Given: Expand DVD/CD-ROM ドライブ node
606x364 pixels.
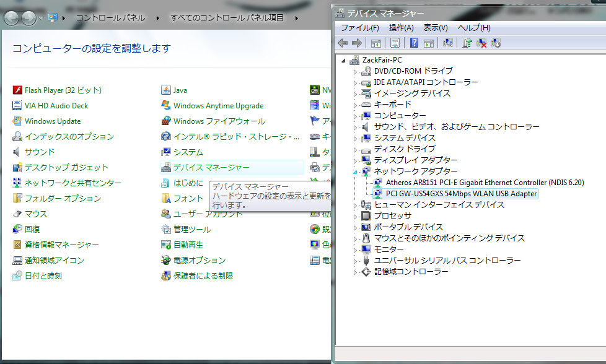Looking at the screenshot, I should (x=355, y=72).
